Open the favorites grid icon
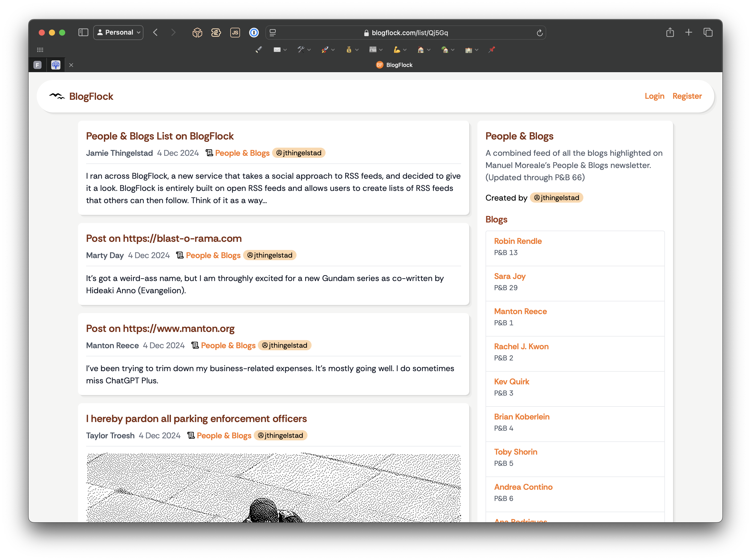Image resolution: width=751 pixels, height=560 pixels. (40, 50)
